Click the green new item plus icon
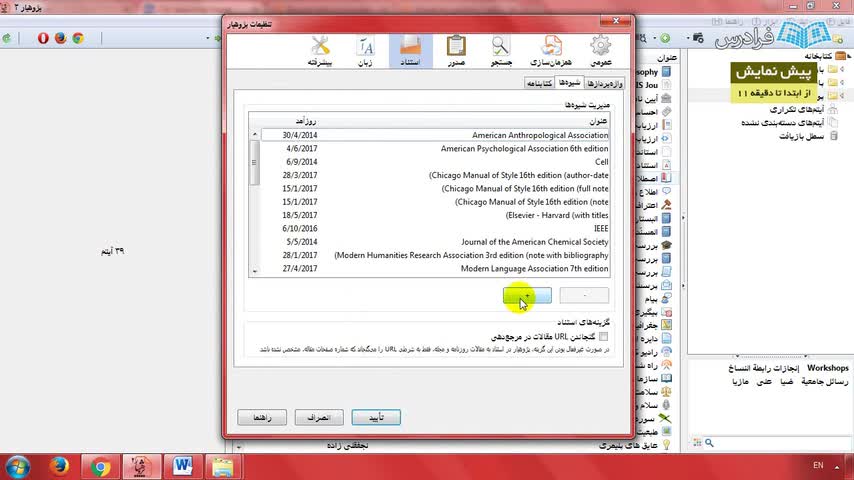 (665, 38)
